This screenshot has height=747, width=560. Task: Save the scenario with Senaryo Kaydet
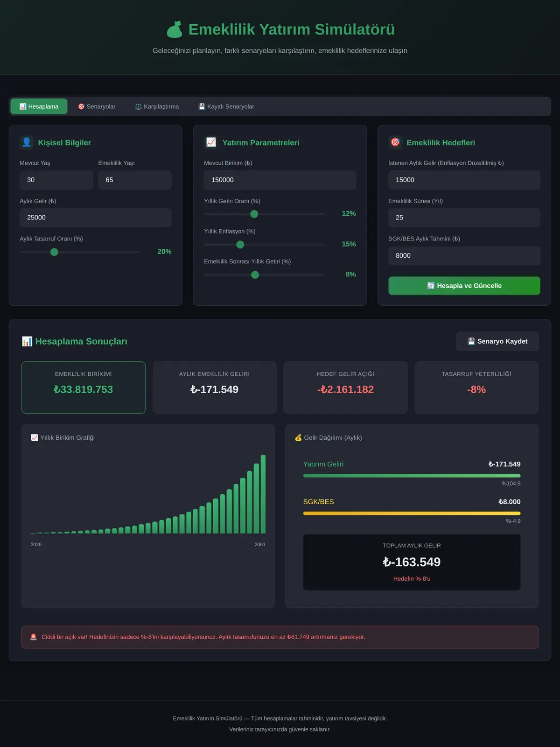tap(497, 341)
